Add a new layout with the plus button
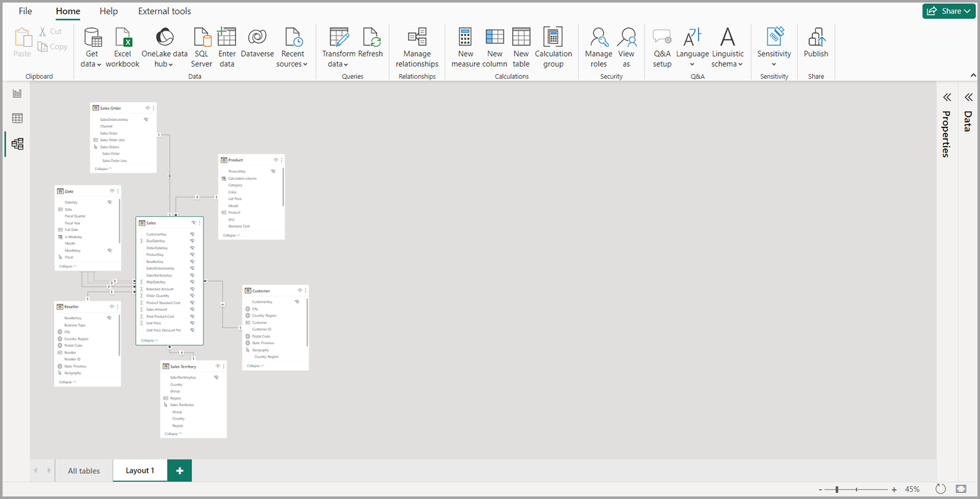The width and height of the screenshot is (980, 499). (x=179, y=470)
